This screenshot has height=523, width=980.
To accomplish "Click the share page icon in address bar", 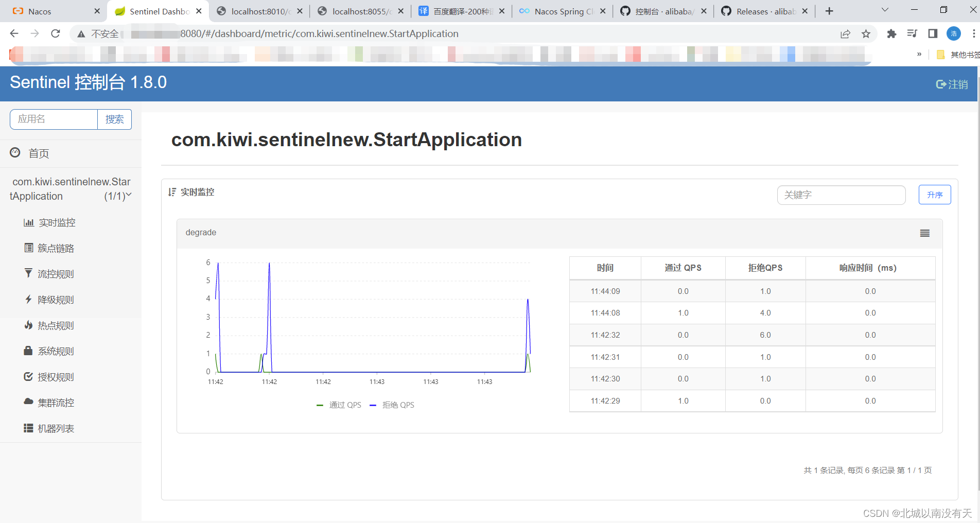I will pos(845,33).
